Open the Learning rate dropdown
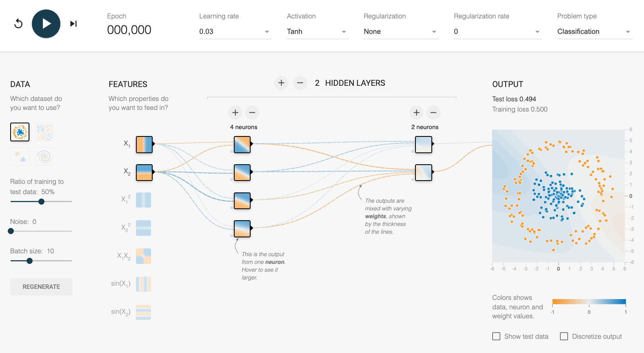This screenshot has width=644, height=353. [x=235, y=31]
